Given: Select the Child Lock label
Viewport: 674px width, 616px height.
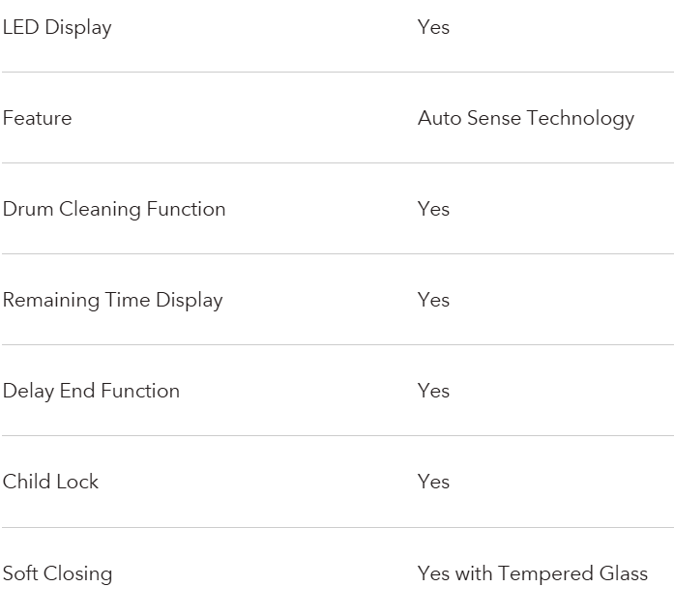Looking at the screenshot, I should [50, 482].
